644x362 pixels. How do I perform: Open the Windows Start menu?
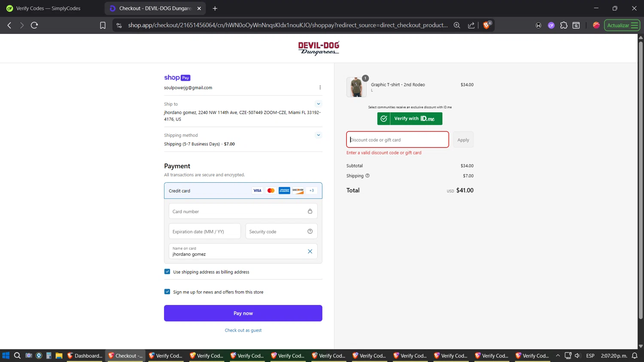click(6, 356)
